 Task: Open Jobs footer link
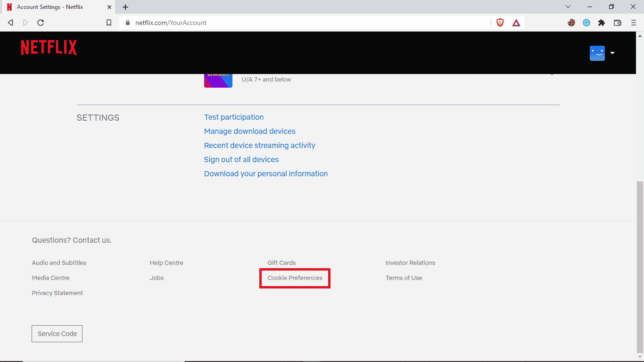(x=157, y=278)
